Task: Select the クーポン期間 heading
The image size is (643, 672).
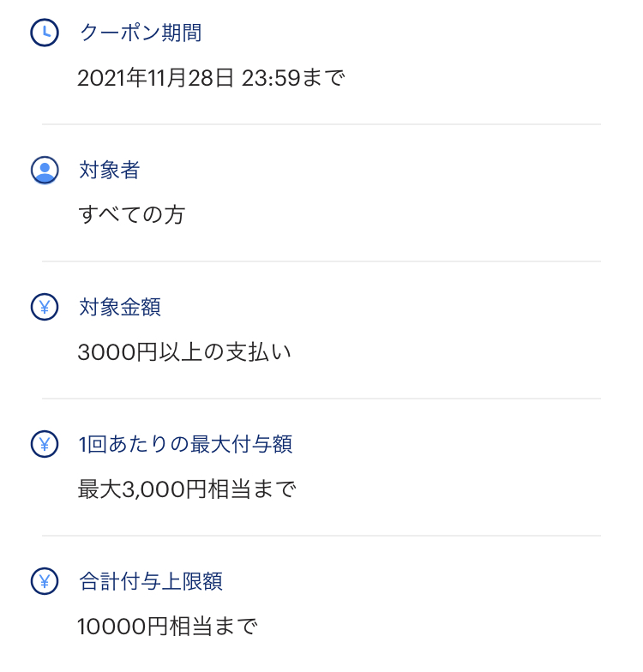Action: coord(141,33)
